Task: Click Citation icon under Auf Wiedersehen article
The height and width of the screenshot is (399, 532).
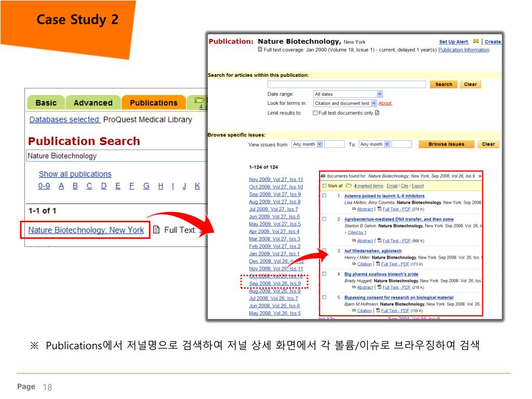Action: tap(354, 264)
